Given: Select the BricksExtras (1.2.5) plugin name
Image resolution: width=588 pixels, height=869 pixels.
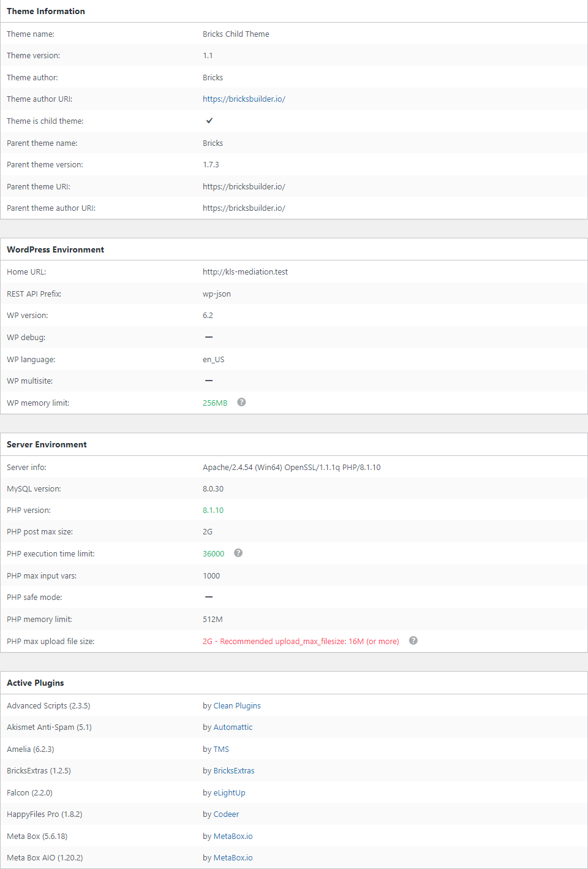Looking at the screenshot, I should [x=39, y=771].
